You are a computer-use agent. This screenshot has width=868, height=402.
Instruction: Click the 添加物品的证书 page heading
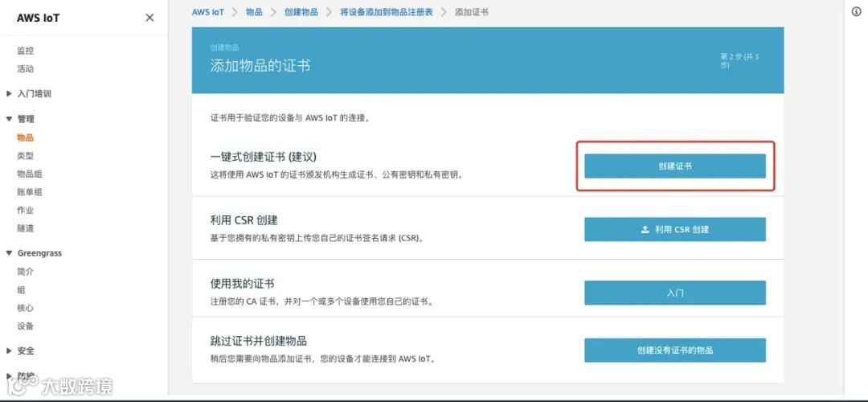point(260,65)
